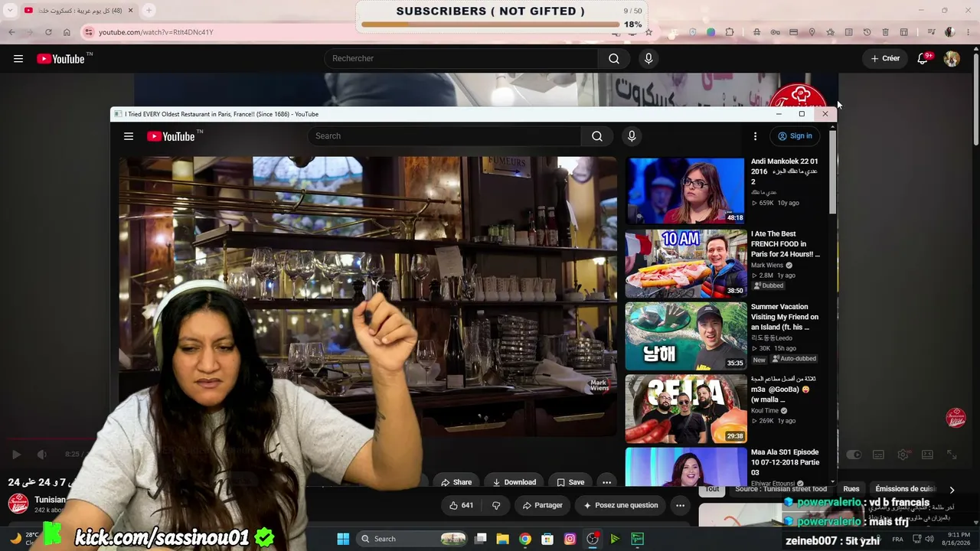This screenshot has width=980, height=551.
Task: Open the browser extensions puzzle icon
Action: click(730, 32)
